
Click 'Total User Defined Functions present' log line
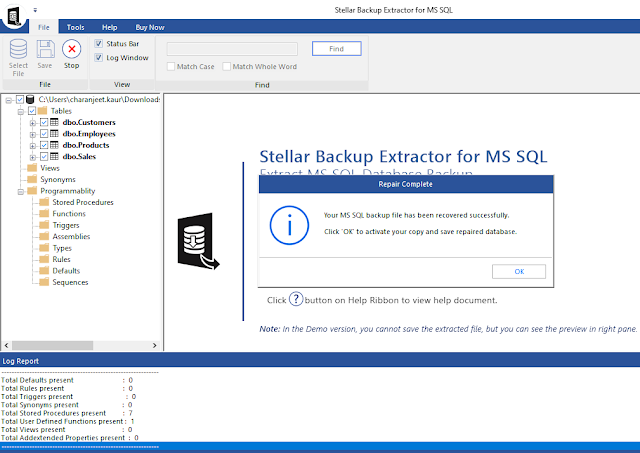68,421
